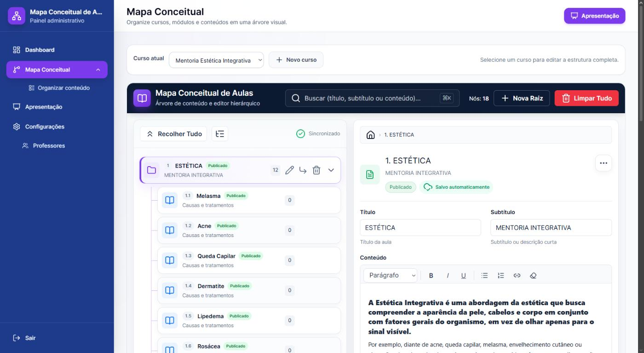Screen dimensions: 644x353
Task: Click the book icon of the Lipedema lesson
Action: tap(170, 320)
